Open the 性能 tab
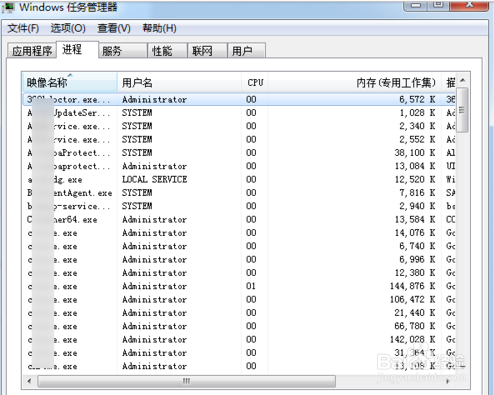The width and height of the screenshot is (494, 395). [x=167, y=51]
